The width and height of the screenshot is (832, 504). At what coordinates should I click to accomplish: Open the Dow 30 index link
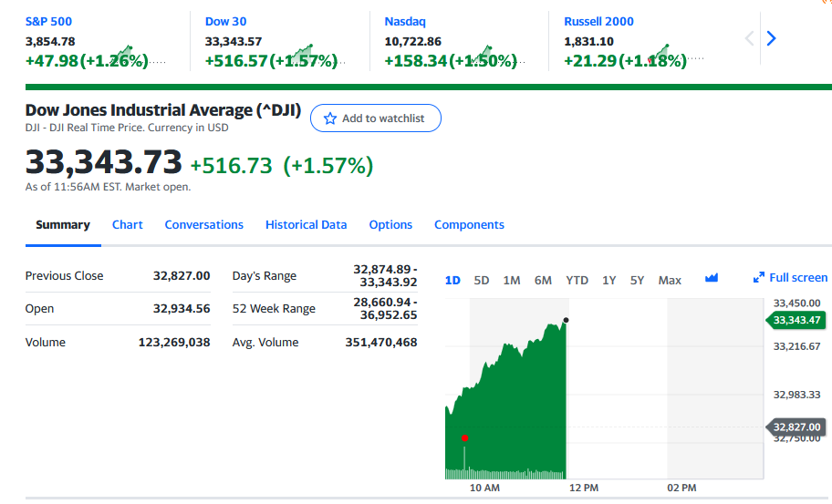coord(226,22)
